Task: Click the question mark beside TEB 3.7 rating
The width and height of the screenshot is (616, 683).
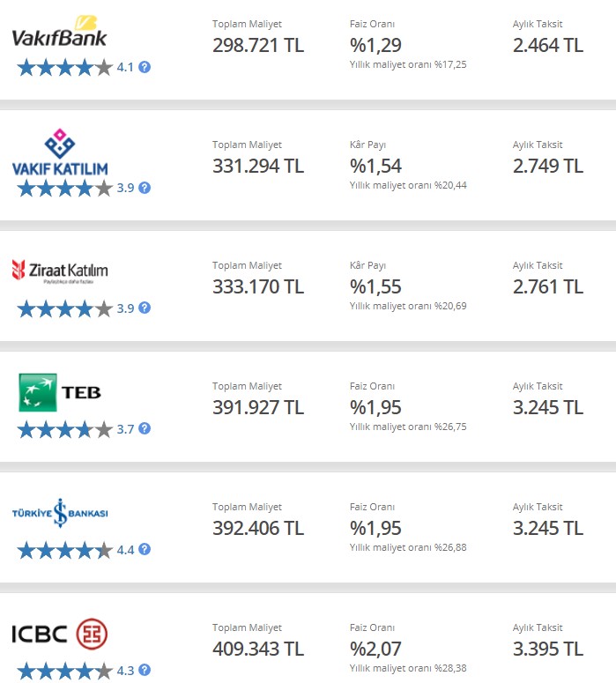Action: pyautogui.click(x=145, y=428)
